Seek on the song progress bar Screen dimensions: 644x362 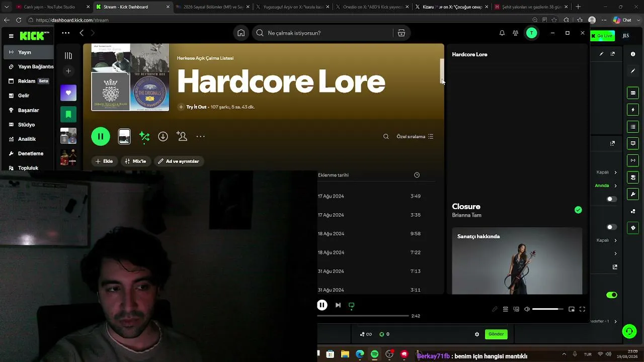(x=363, y=316)
